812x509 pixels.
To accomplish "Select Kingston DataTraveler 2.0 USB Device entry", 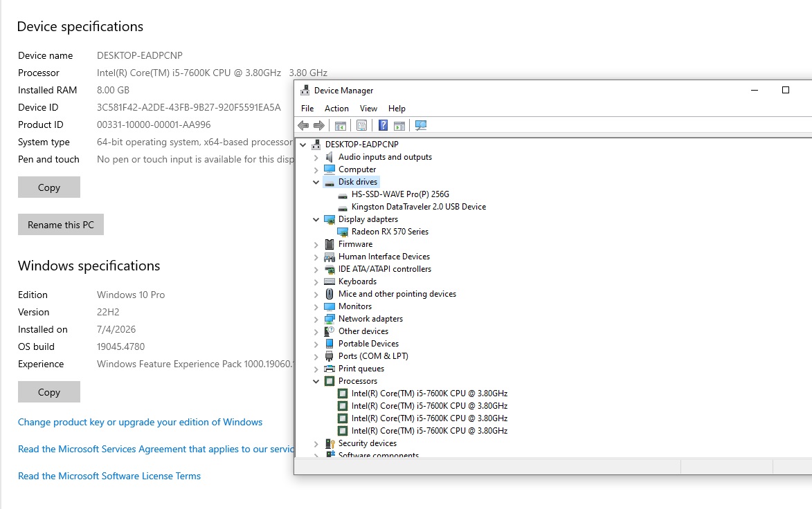I will pyautogui.click(x=418, y=207).
